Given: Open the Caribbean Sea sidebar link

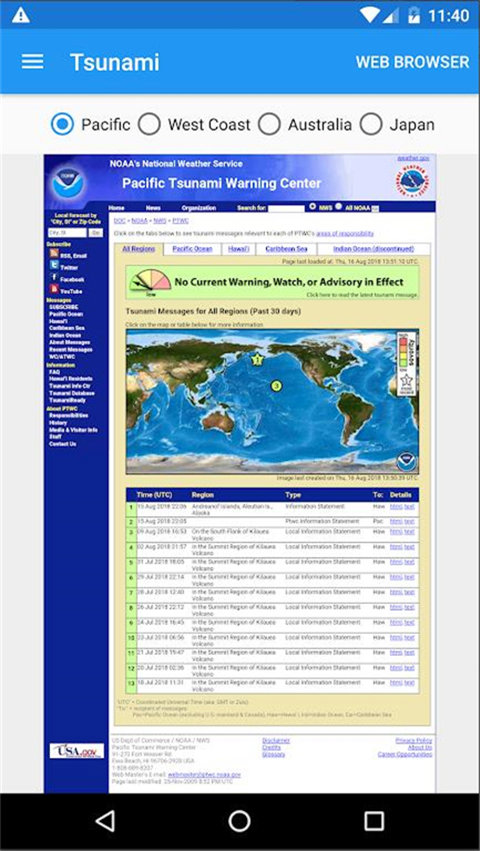Looking at the screenshot, I should (67, 328).
